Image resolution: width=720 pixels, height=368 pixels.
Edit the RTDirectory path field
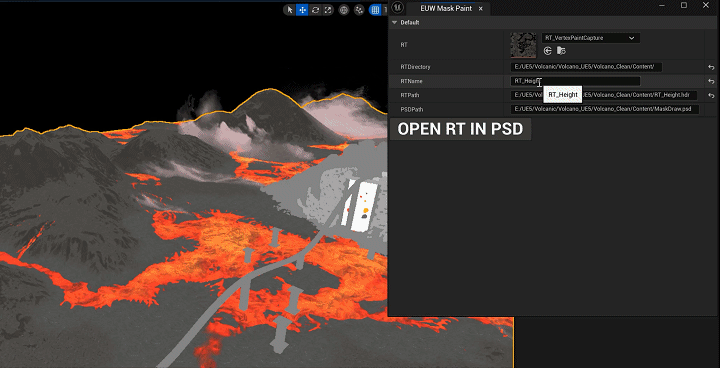click(x=586, y=67)
